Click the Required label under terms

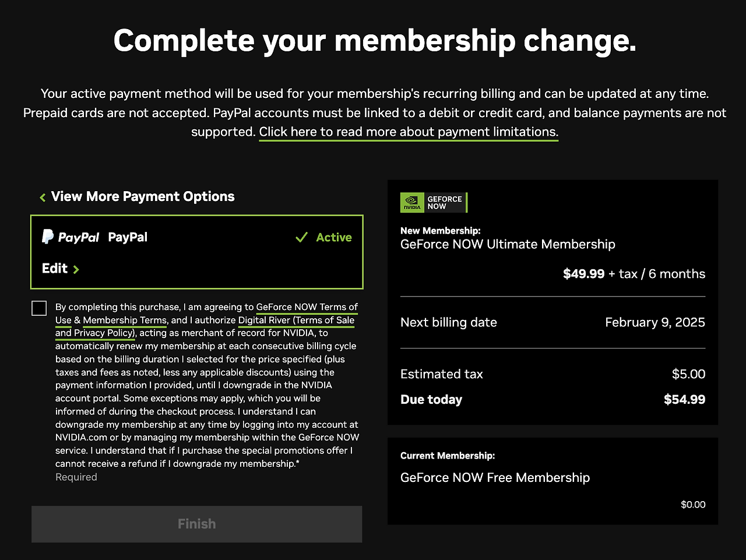coord(76,477)
